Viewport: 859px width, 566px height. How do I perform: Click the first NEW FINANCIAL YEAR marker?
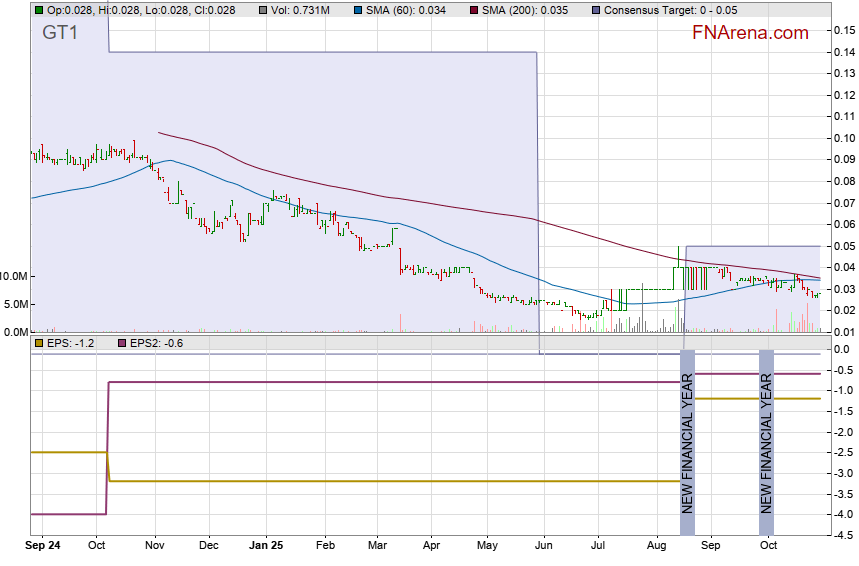point(687,442)
